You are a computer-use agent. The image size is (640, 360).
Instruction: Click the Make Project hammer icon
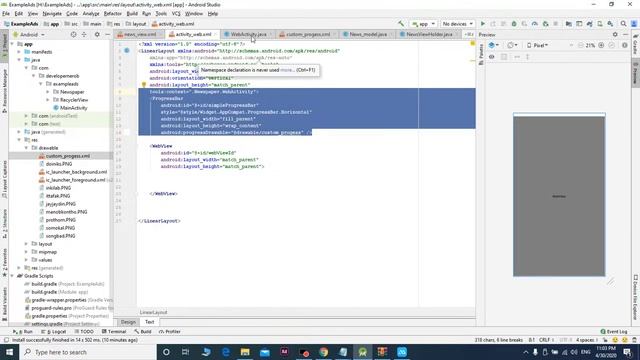coord(401,24)
